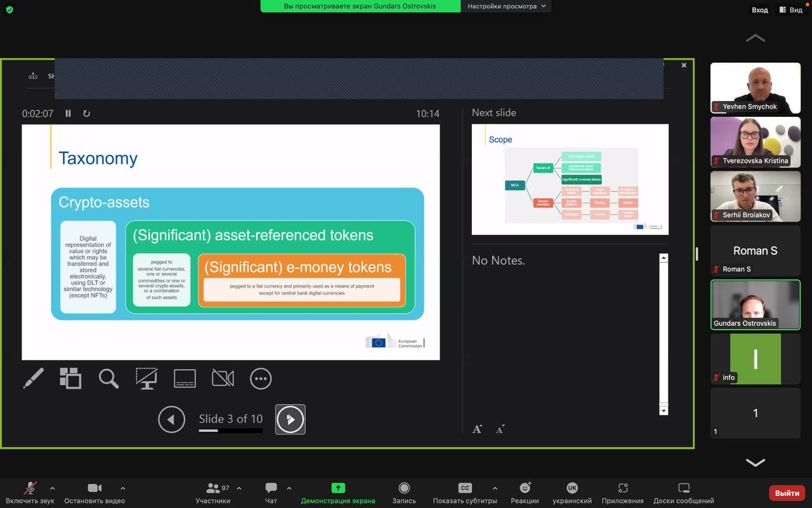
Task: Advance to the next slide
Action: (x=291, y=419)
